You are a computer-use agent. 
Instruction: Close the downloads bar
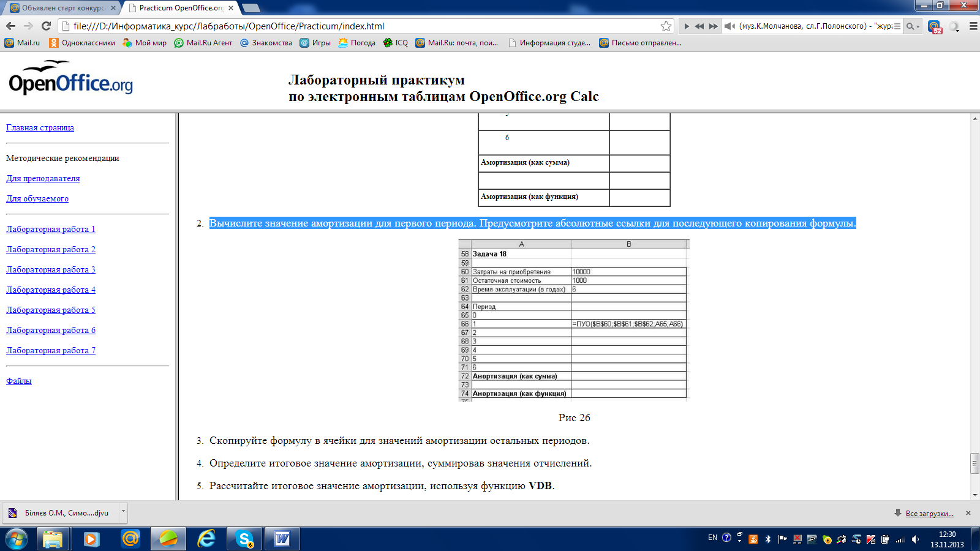pyautogui.click(x=968, y=513)
